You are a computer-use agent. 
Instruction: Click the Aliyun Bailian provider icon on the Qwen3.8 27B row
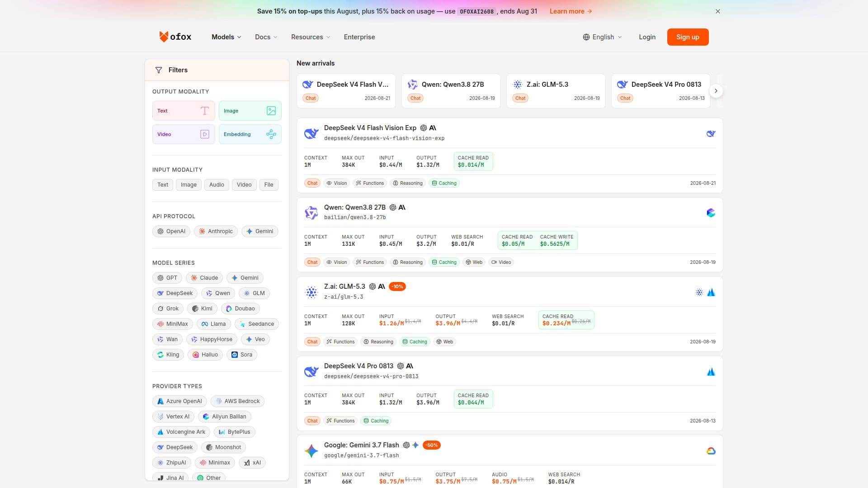711,213
